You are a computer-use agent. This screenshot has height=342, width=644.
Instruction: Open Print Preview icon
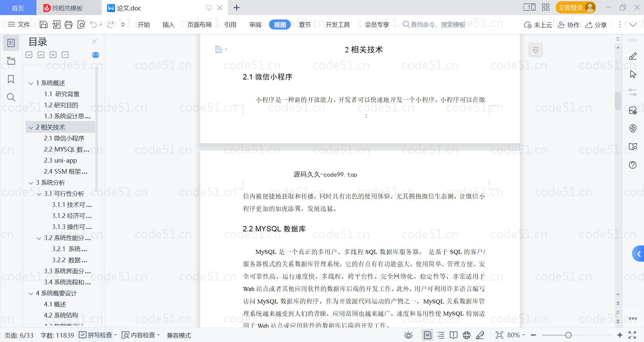pos(81,24)
